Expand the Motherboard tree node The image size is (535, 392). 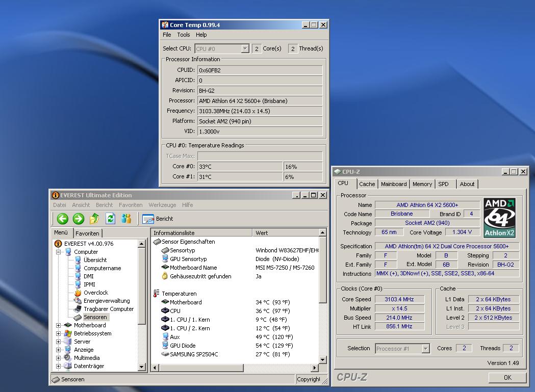[x=59, y=325]
